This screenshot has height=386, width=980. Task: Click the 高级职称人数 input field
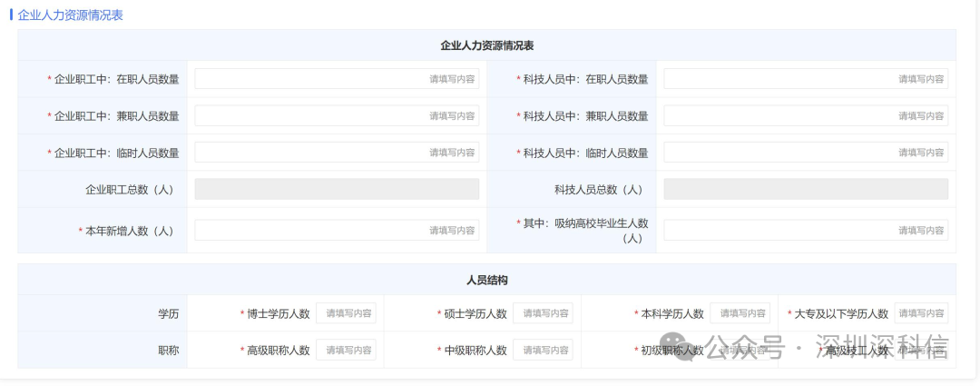click(x=347, y=350)
